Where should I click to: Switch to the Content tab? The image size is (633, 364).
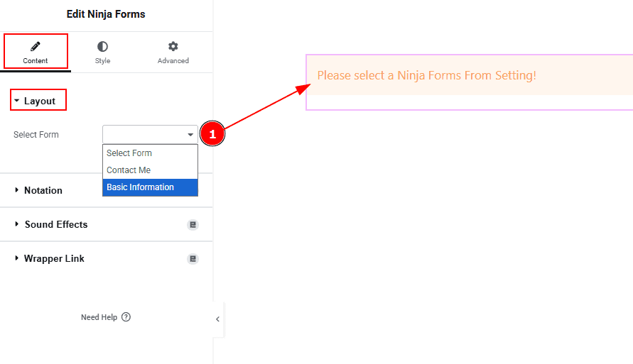[x=36, y=53]
